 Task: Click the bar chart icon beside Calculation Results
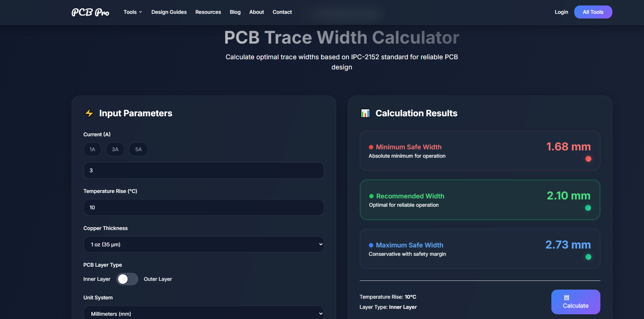(365, 113)
